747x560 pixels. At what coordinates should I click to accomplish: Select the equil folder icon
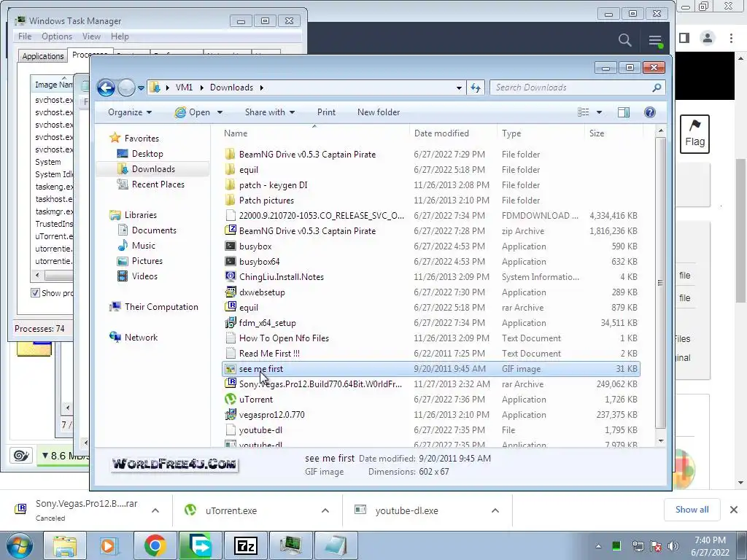pyautogui.click(x=230, y=169)
